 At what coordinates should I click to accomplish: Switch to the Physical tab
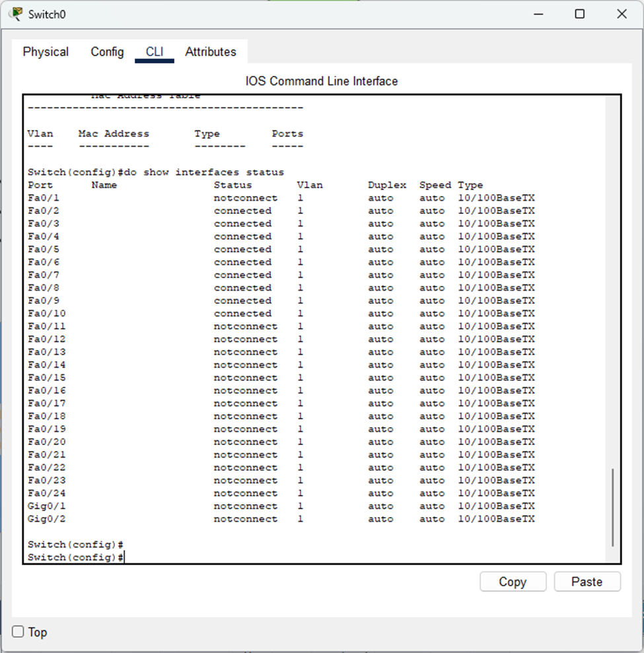pyautogui.click(x=46, y=52)
